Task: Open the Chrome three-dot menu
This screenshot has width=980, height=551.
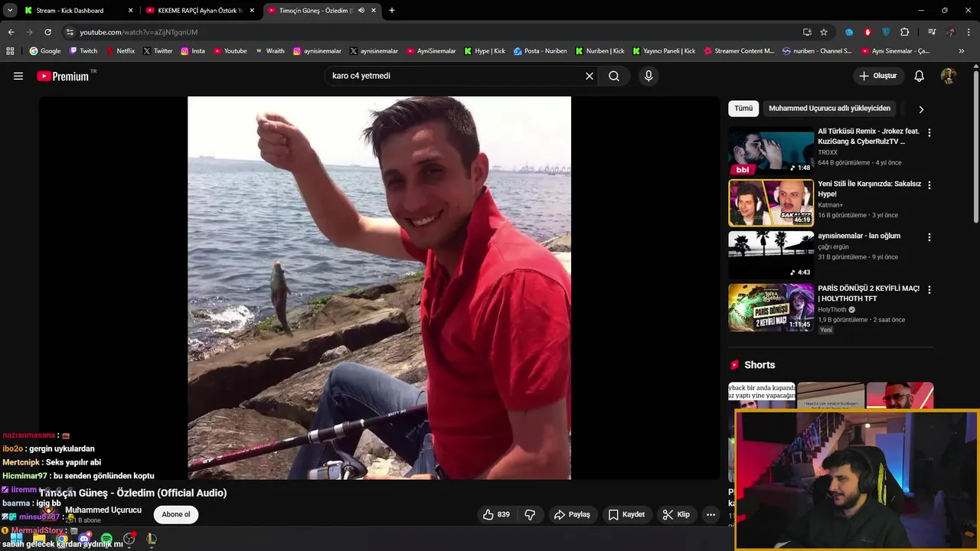Action: point(969,32)
